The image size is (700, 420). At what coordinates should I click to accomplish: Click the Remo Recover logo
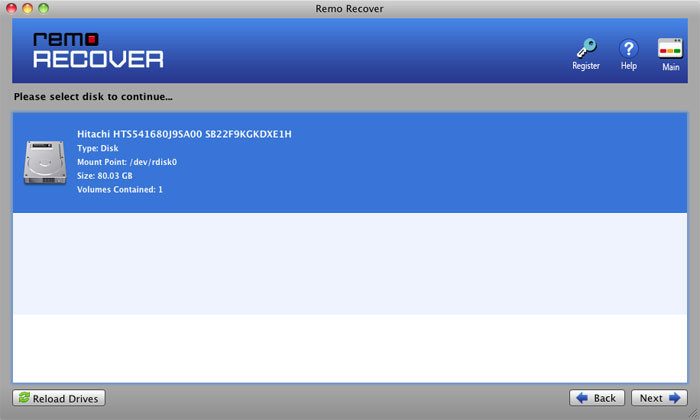pos(98,50)
